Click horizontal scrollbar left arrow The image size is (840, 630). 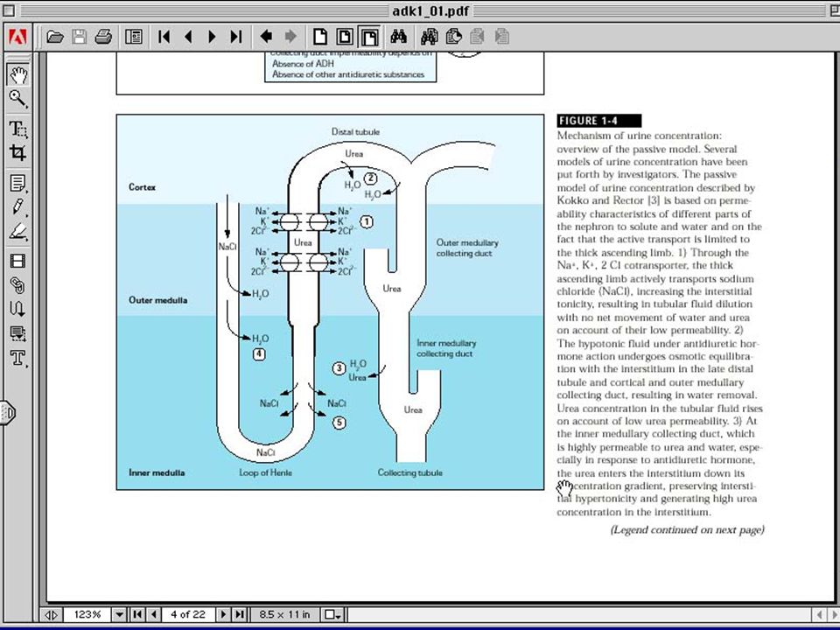pos(820,614)
